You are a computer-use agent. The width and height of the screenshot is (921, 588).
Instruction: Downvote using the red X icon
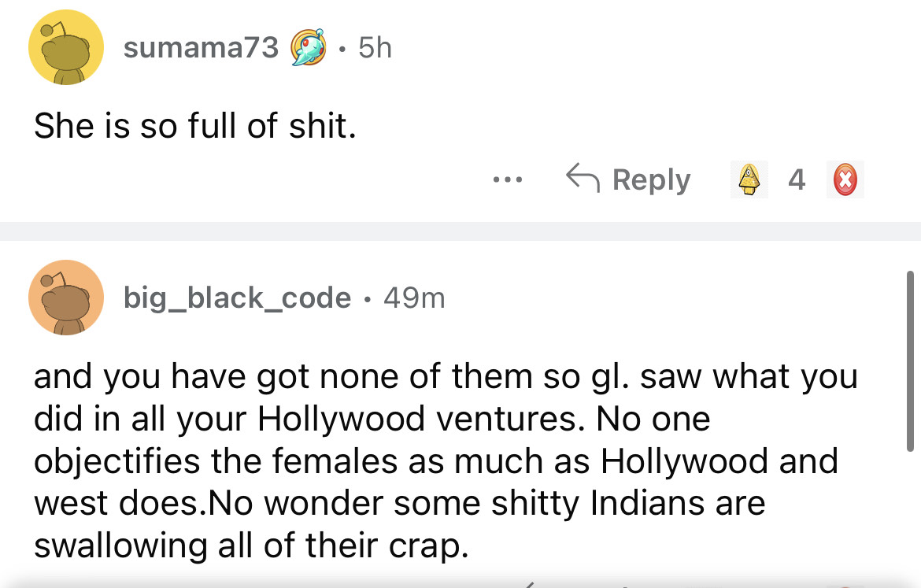click(x=844, y=180)
